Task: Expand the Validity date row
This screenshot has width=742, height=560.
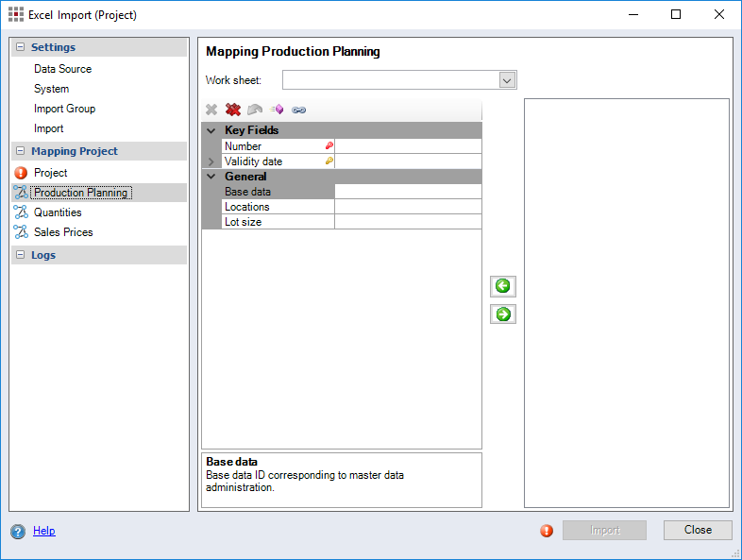Action: click(211, 161)
